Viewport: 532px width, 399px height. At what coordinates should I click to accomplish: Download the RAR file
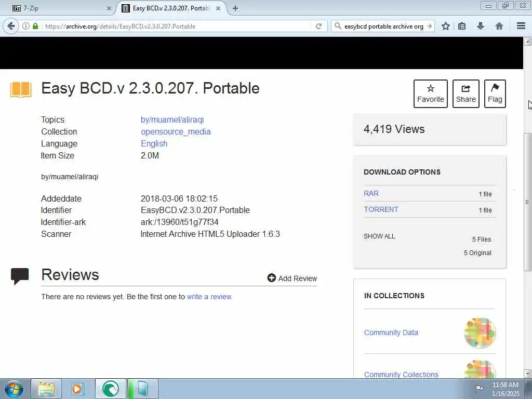(371, 193)
